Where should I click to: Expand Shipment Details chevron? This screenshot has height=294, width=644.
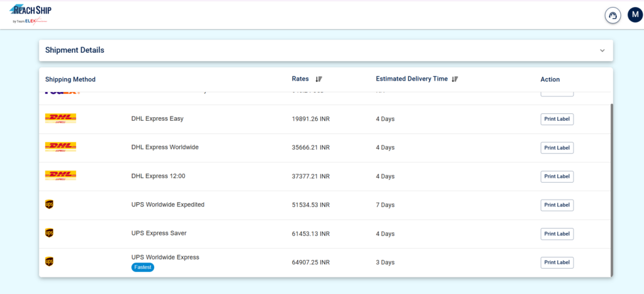tap(602, 50)
